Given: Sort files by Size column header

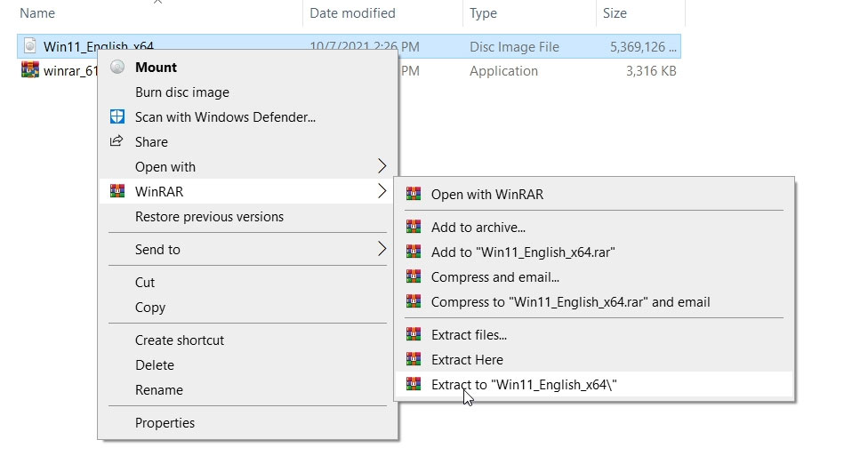Looking at the screenshot, I should click(x=614, y=13).
